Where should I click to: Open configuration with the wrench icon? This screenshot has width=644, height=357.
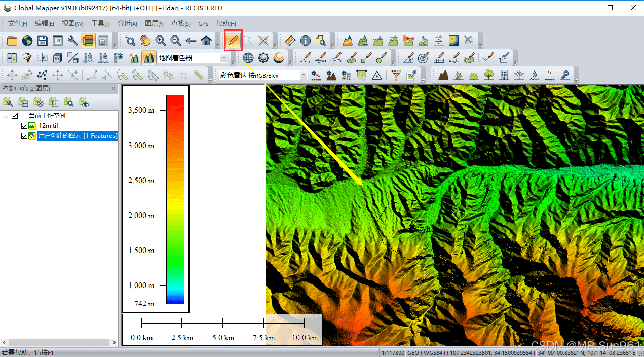pyautogui.click(x=72, y=41)
